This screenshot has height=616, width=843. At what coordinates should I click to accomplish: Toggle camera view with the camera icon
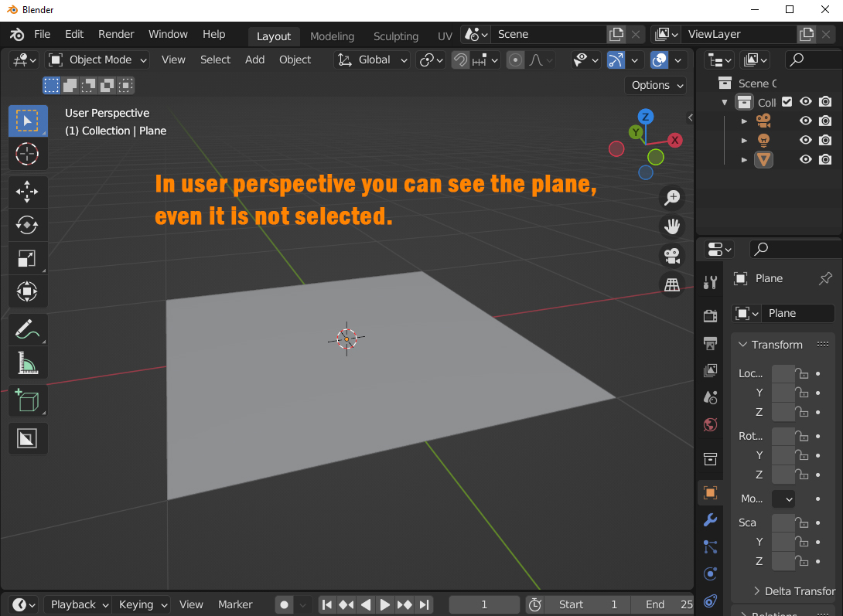pyautogui.click(x=672, y=256)
